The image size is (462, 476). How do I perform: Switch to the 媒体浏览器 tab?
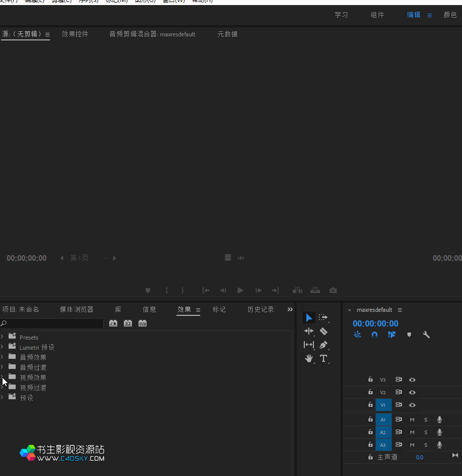tap(76, 309)
